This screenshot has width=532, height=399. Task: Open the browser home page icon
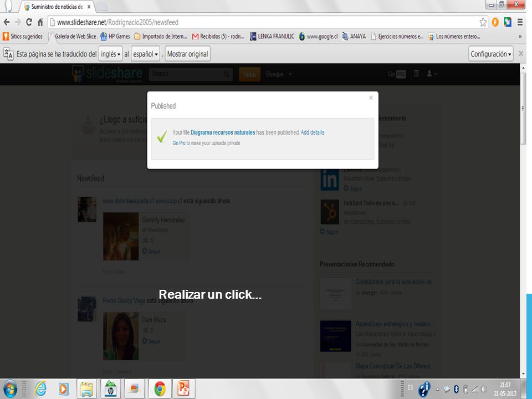click(40, 22)
